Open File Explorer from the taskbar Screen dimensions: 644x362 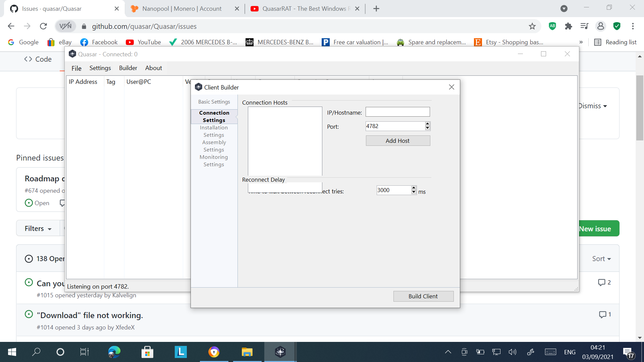point(247,352)
